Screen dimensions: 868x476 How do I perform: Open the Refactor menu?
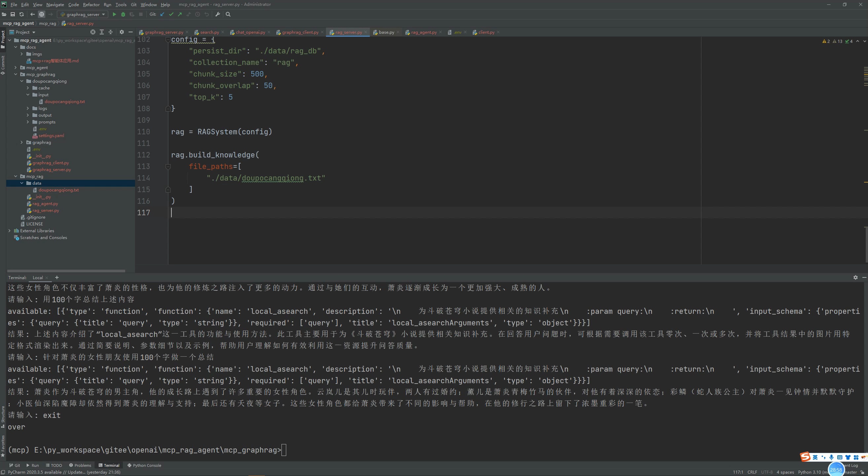click(91, 4)
